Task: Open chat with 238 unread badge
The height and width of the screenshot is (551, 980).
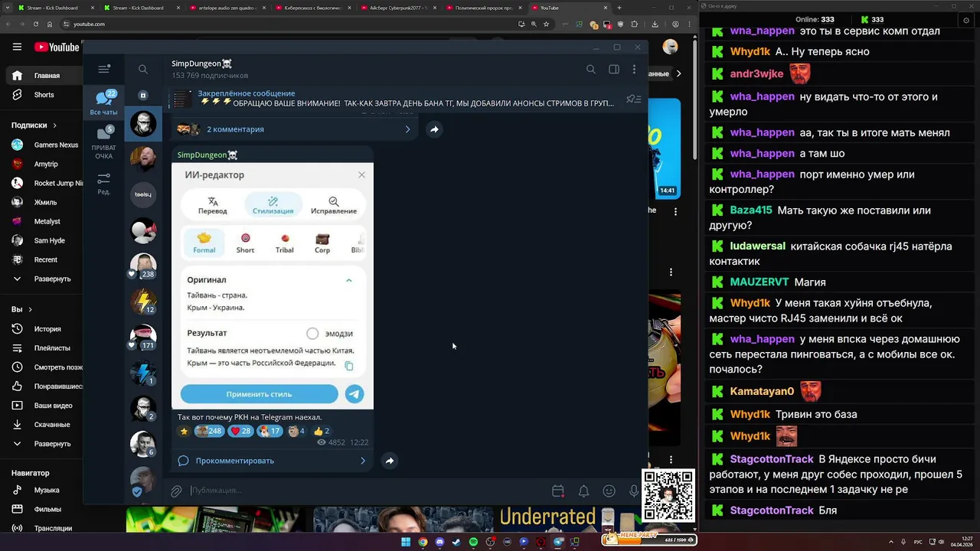Action: coord(143,266)
